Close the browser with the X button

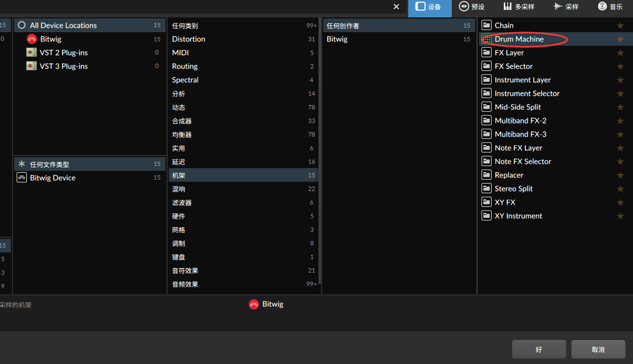coord(396,7)
